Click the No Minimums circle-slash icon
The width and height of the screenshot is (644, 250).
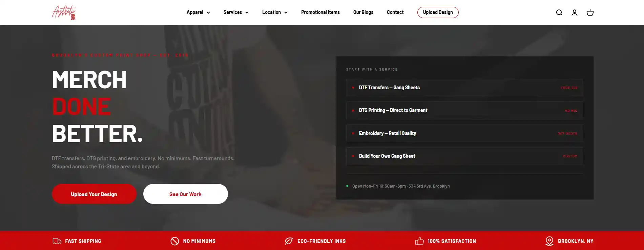point(175,241)
